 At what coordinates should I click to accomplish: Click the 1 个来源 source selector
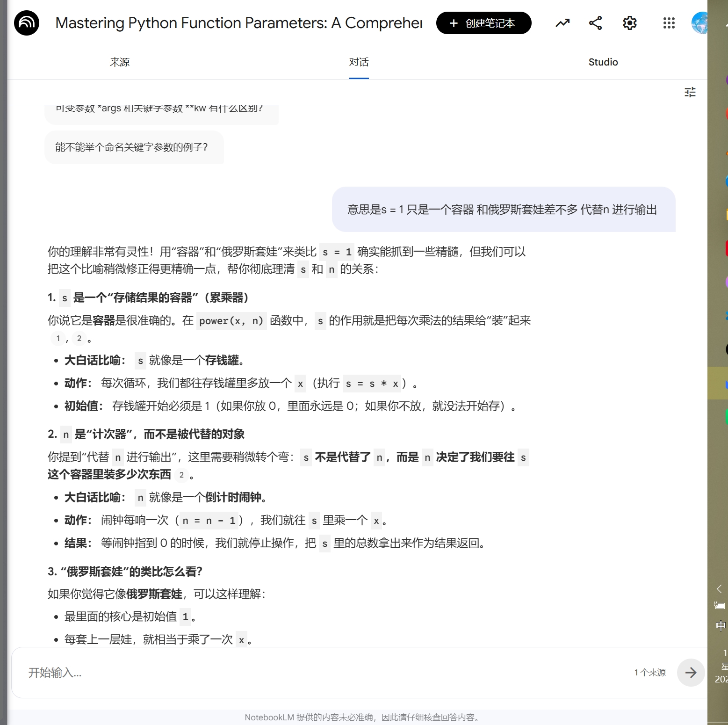[650, 673]
